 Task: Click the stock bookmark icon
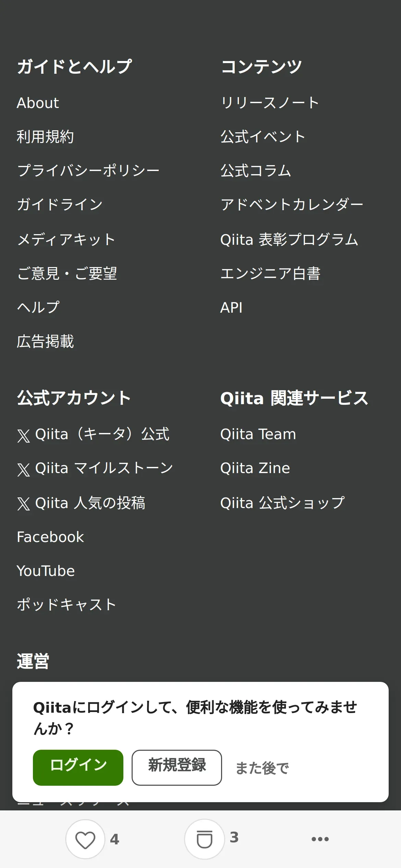[x=204, y=839]
